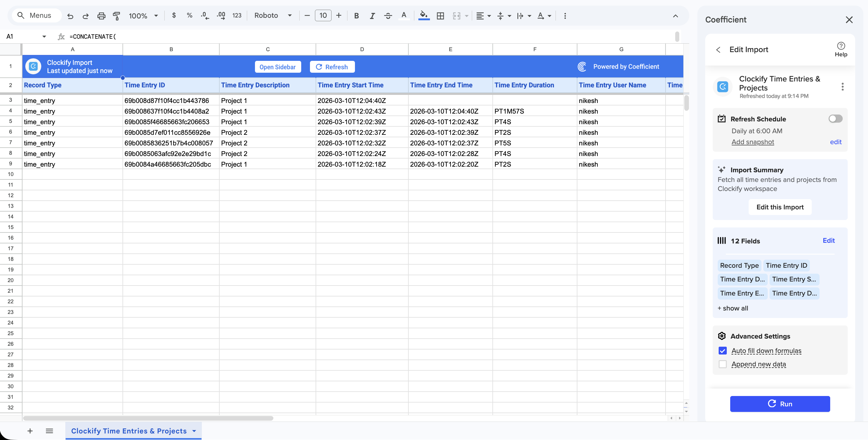Open the fill color picker
The height and width of the screenshot is (440, 868).
(424, 16)
